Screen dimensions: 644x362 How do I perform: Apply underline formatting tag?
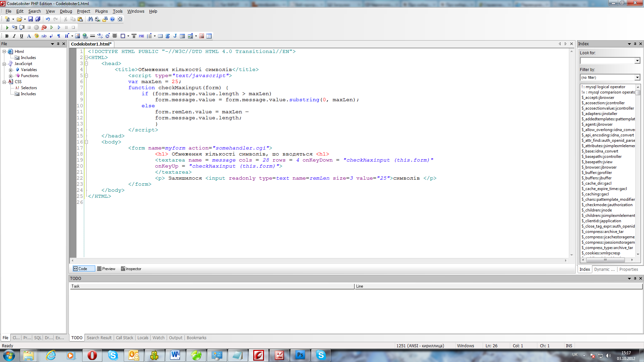[21, 36]
